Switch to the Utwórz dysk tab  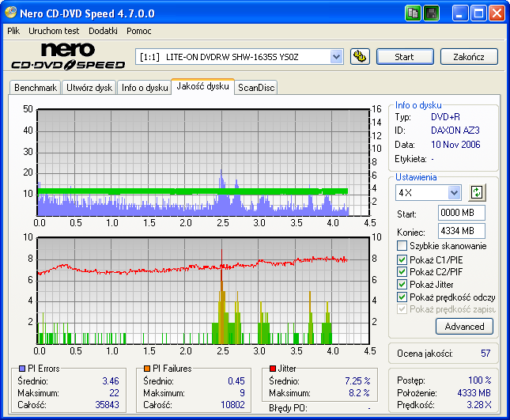[x=89, y=88]
